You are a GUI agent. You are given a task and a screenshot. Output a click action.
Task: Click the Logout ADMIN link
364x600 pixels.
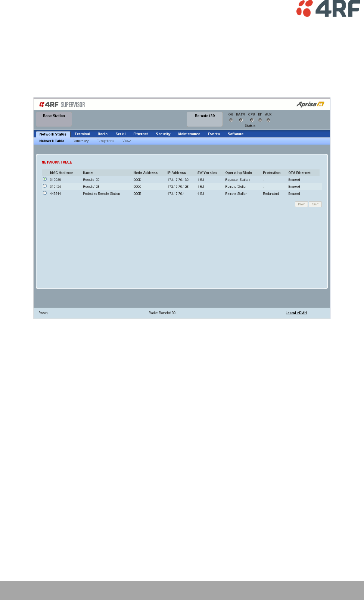coord(296,313)
